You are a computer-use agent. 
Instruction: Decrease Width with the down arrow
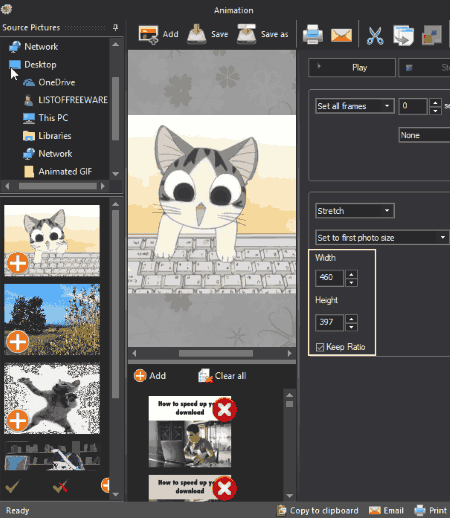click(x=351, y=282)
